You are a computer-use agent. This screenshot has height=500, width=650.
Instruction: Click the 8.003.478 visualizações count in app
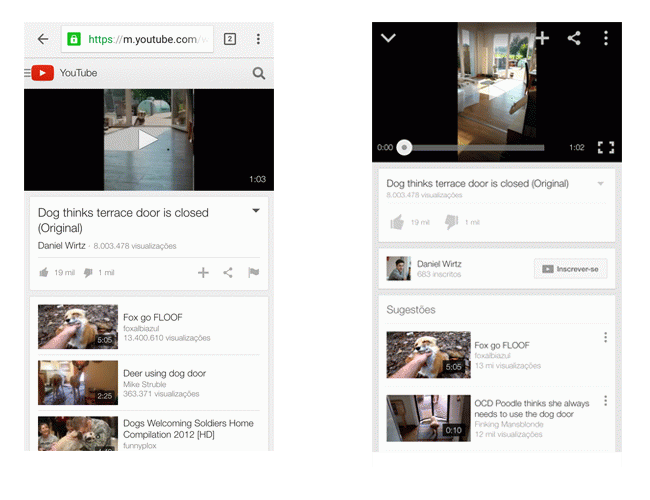click(424, 195)
